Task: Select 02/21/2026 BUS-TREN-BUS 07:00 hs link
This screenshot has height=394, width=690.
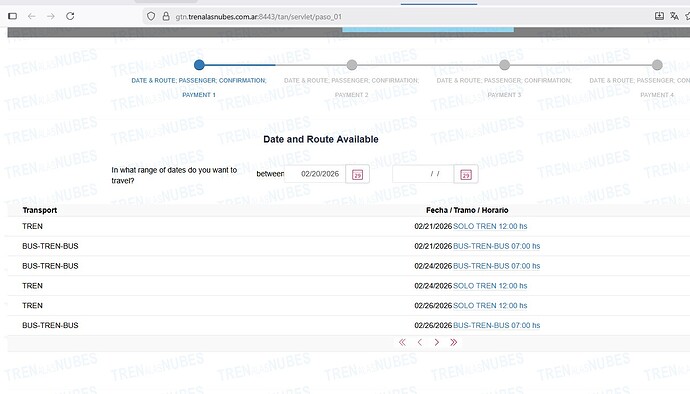Action: pos(496,246)
